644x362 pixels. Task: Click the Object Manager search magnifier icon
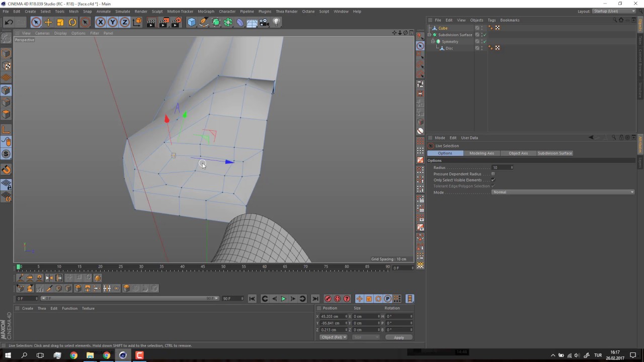coord(614,20)
